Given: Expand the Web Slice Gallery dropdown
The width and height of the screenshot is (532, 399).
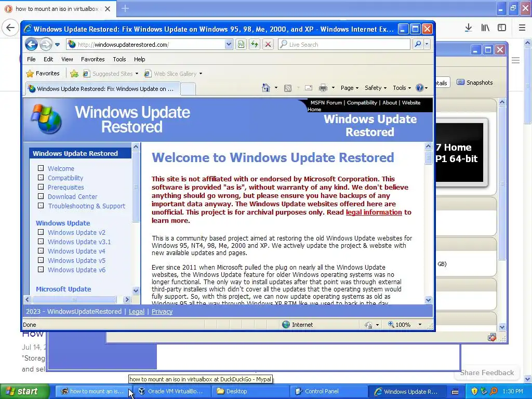Looking at the screenshot, I should [201, 74].
